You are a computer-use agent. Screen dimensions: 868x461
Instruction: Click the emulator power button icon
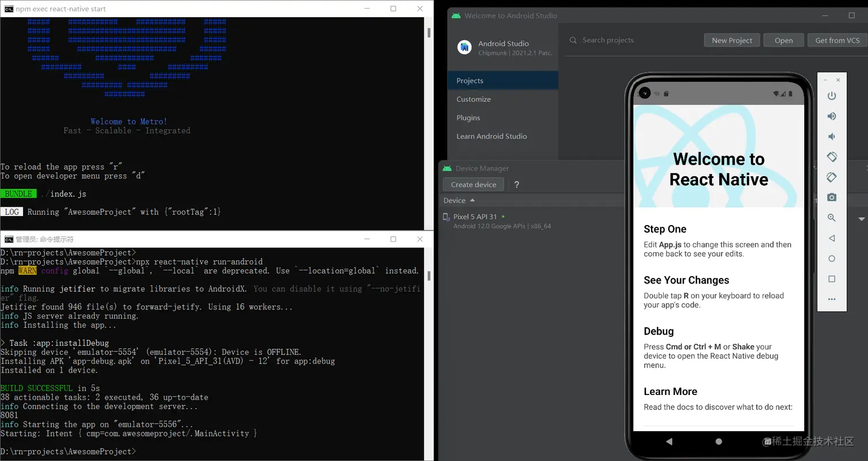pos(831,96)
